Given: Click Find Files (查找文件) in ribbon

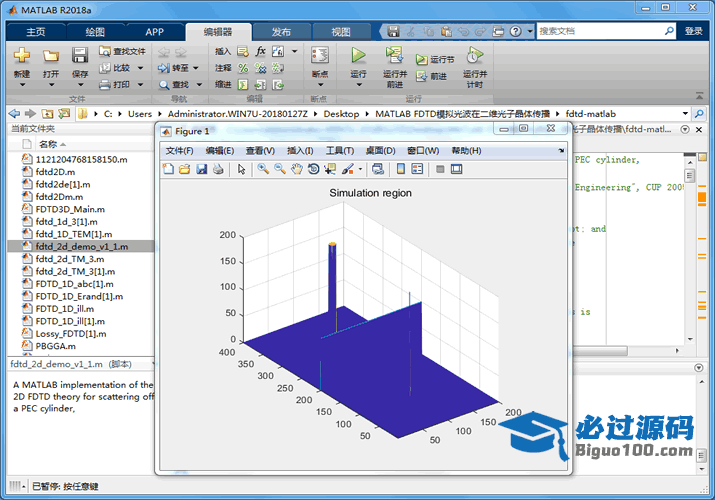Looking at the screenshot, I should [x=123, y=51].
